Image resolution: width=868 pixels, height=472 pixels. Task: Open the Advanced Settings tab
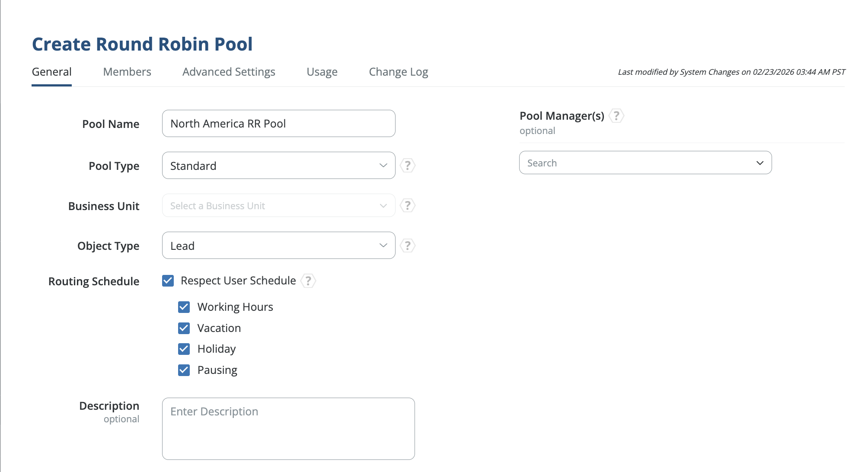(x=229, y=72)
